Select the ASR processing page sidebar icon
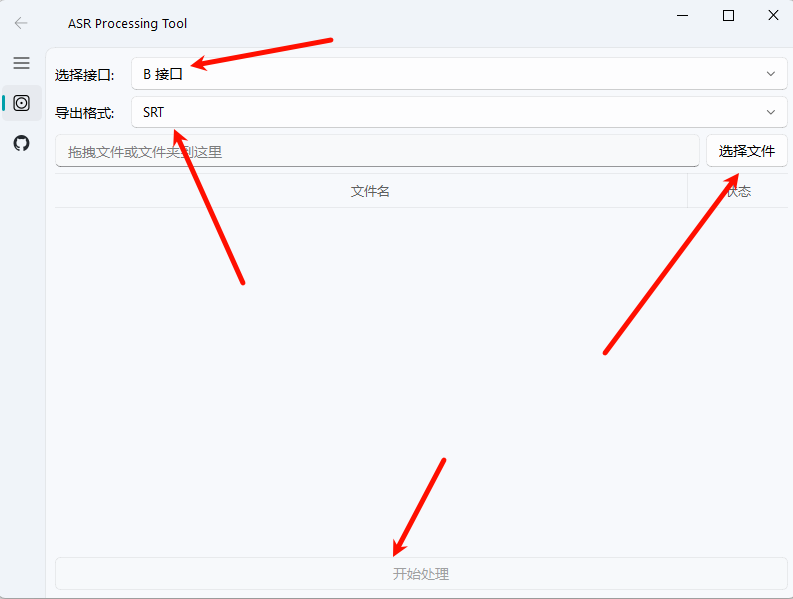This screenshot has height=599, width=793. (21, 103)
